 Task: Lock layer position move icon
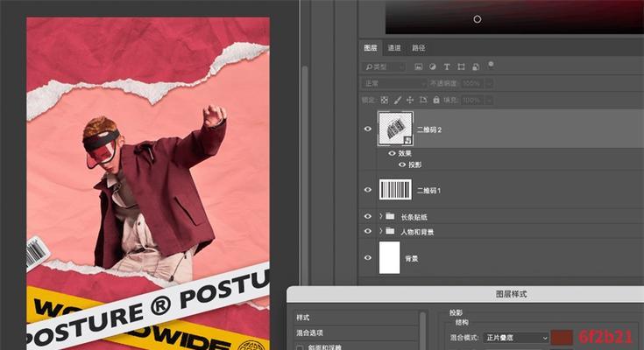click(410, 100)
